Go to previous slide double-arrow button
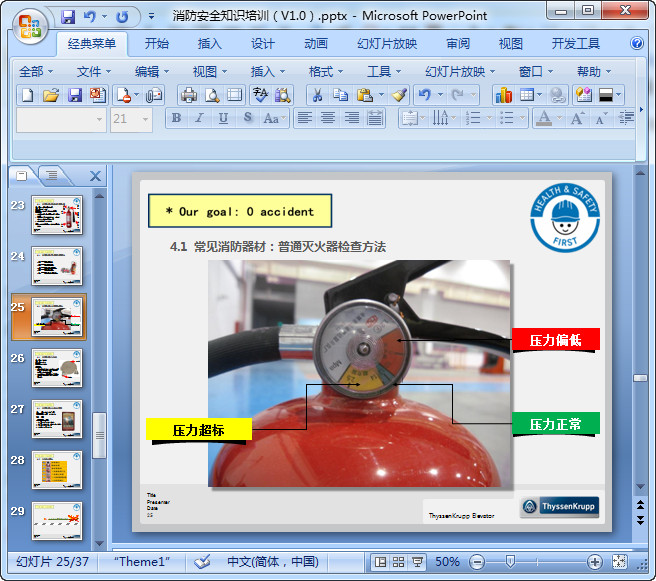The width and height of the screenshot is (656, 581). (x=640, y=504)
